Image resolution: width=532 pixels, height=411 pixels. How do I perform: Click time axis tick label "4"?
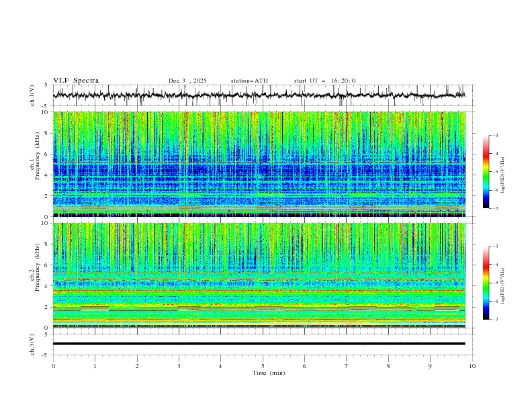coord(220,366)
